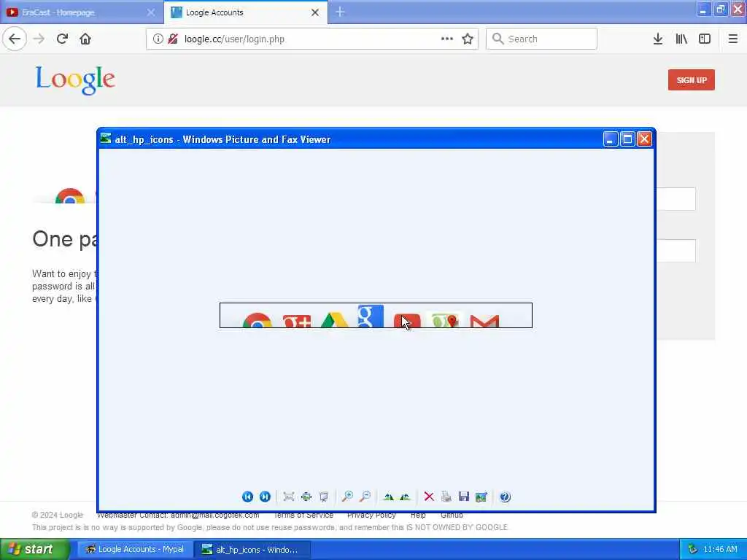Screen dimensions: 747x560
Task: Open image for editing in viewer
Action: click(481, 497)
